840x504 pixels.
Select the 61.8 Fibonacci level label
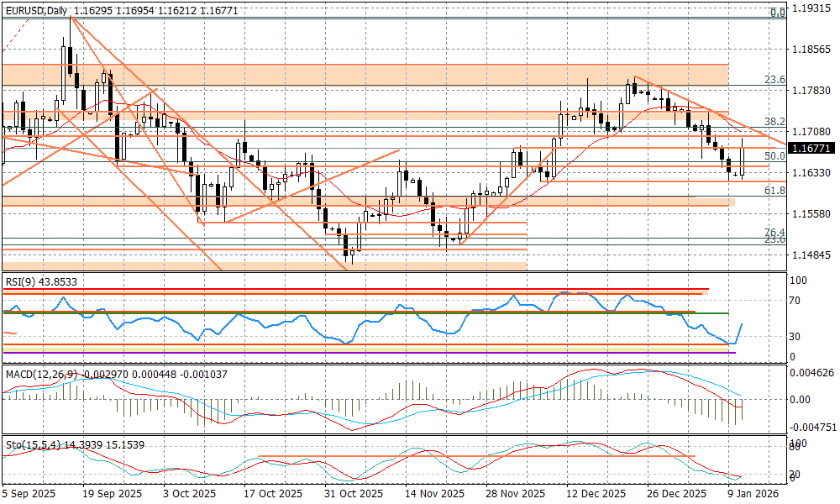(x=774, y=192)
